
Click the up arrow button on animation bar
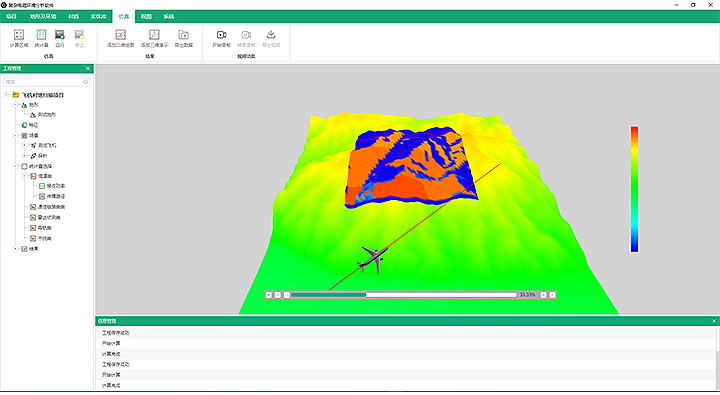coord(543,295)
